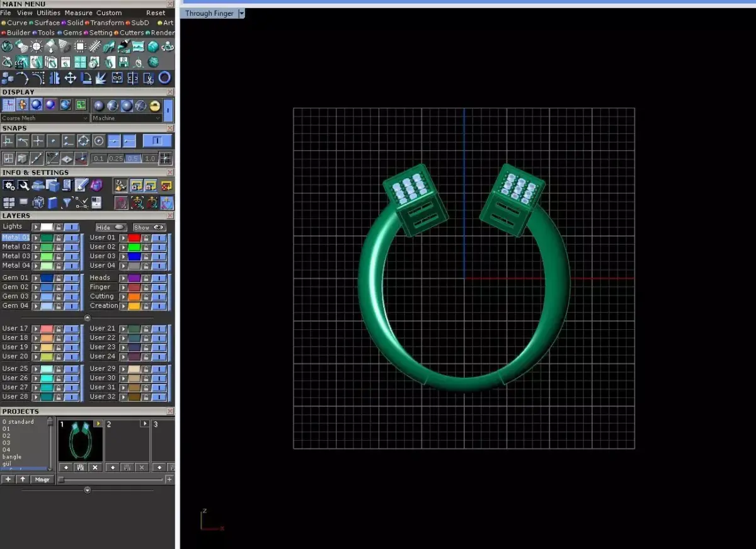756x549 pixels.
Task: Set snap increment to 0.25
Action: (x=116, y=159)
